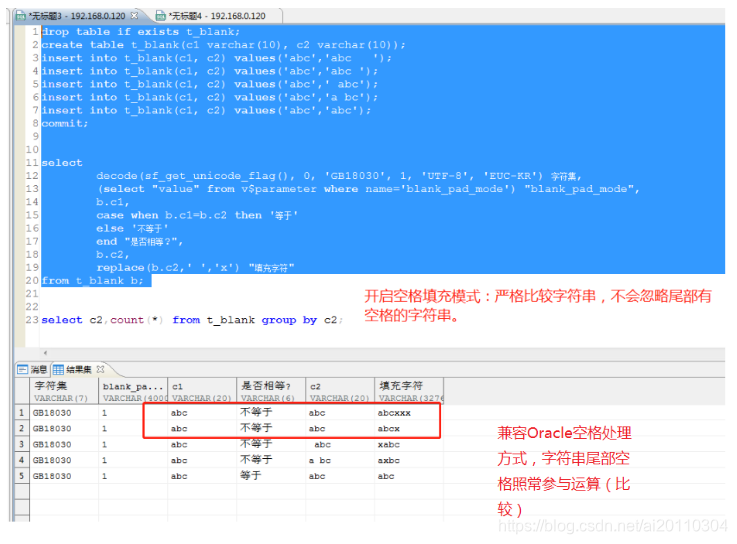Select result row number 4

(22, 460)
